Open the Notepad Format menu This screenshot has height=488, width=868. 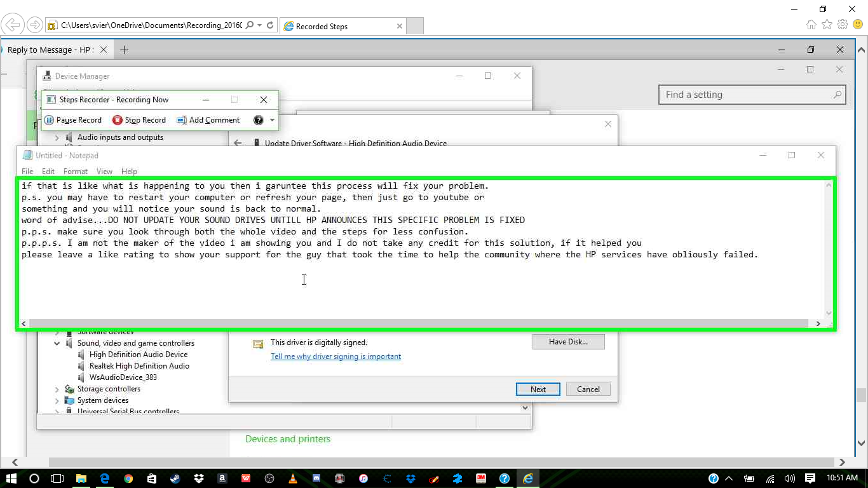coord(76,172)
